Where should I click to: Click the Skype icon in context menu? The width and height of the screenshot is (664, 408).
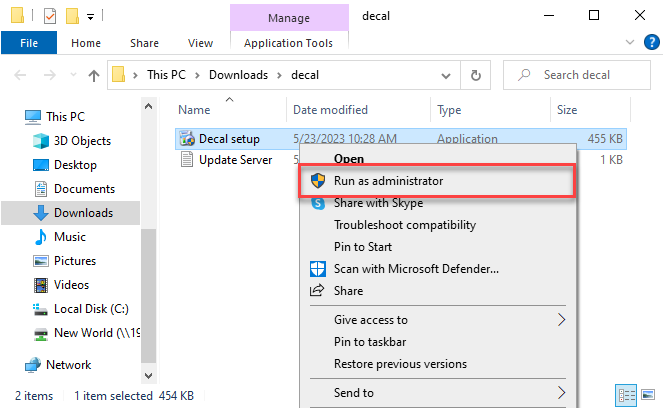click(x=318, y=203)
